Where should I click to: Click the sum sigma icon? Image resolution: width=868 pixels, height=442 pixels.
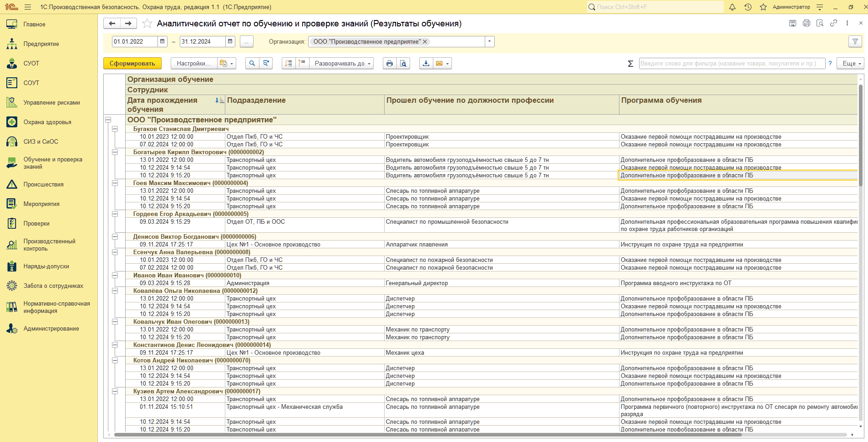630,64
